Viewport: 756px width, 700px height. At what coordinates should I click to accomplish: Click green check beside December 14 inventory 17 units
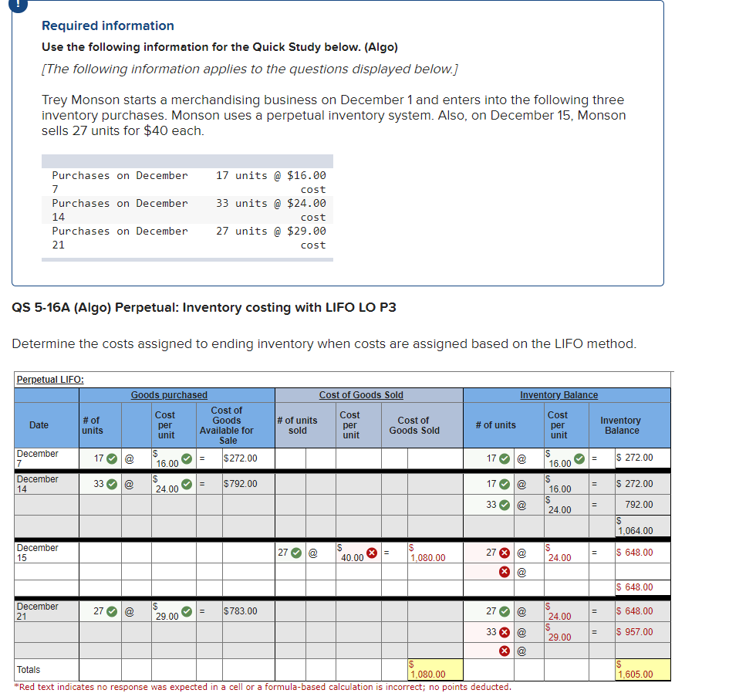coord(505,484)
